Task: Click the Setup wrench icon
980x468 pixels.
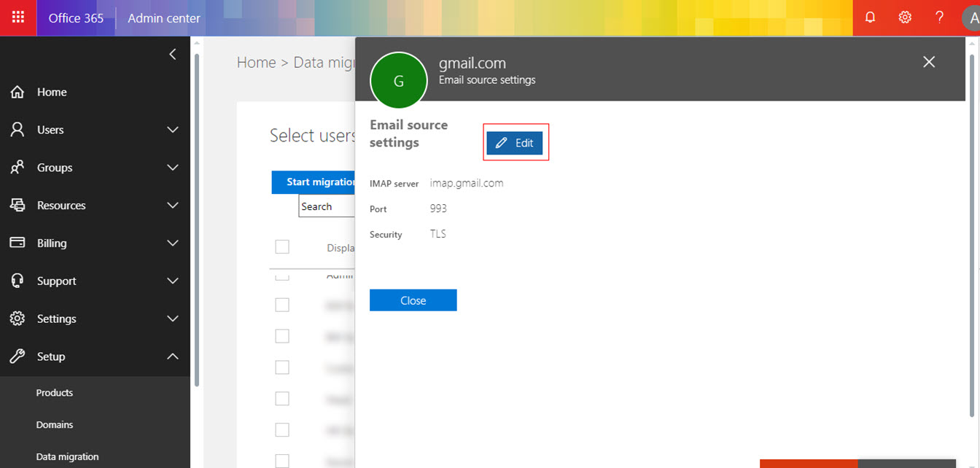Action: click(x=17, y=356)
